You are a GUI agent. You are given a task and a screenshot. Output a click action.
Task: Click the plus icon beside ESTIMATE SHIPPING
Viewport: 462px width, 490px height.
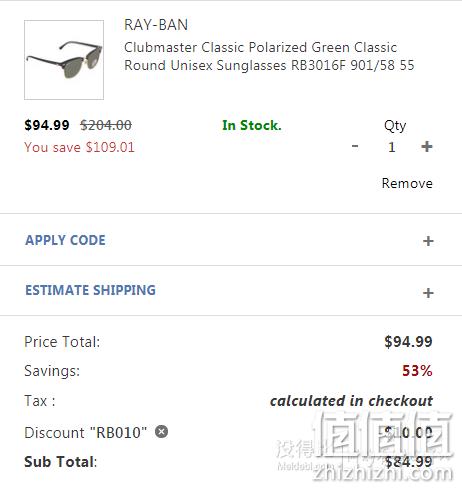click(428, 293)
